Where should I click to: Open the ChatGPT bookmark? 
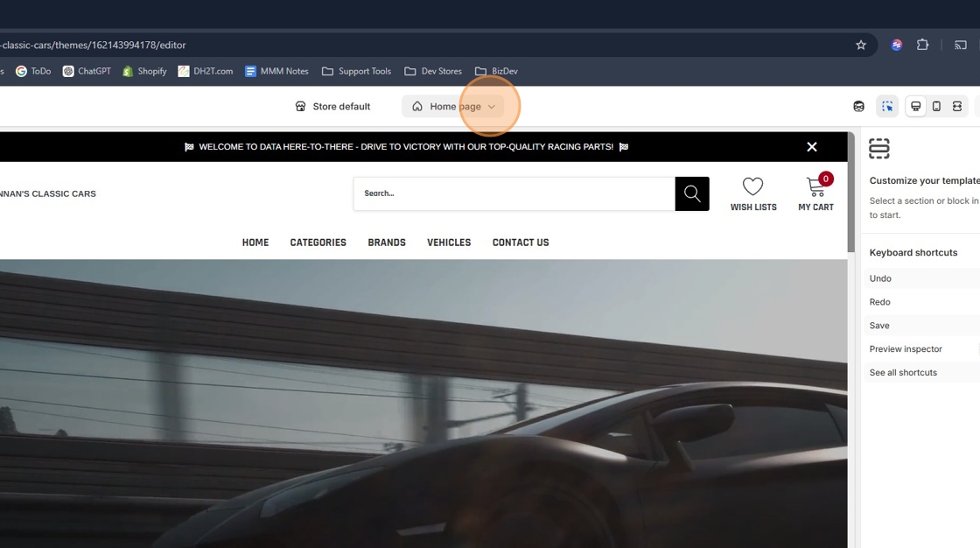point(87,71)
